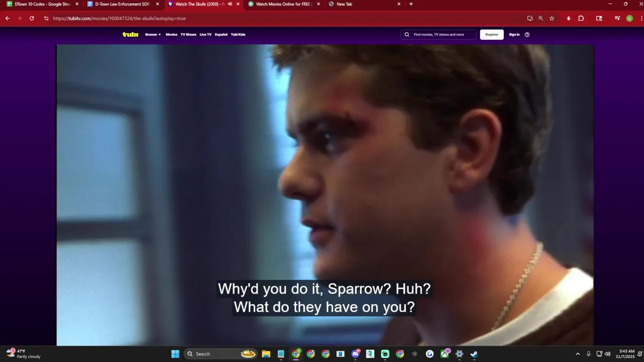The height and width of the screenshot is (362, 644).
Task: Bookmark this page with the star icon
Action: [x=552, y=18]
